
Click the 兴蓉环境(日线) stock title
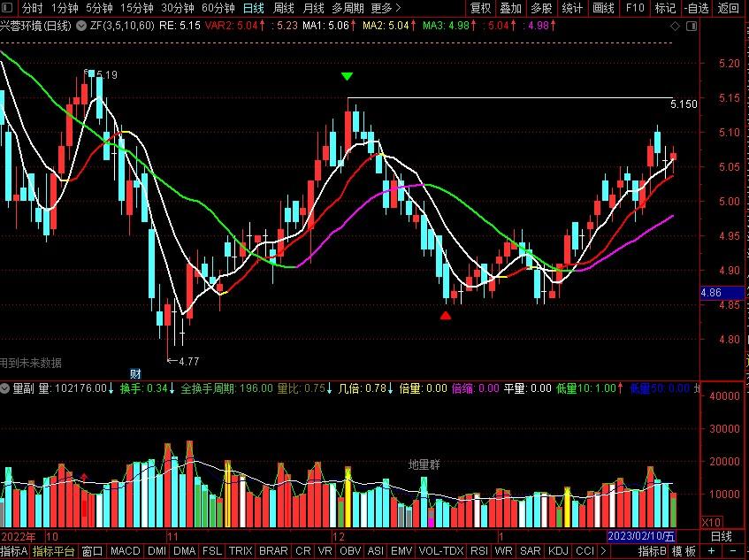tap(35, 26)
